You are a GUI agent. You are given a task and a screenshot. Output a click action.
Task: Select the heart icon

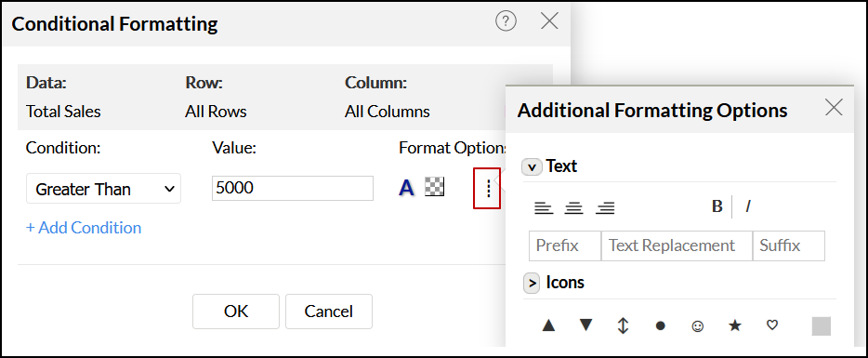click(x=771, y=325)
